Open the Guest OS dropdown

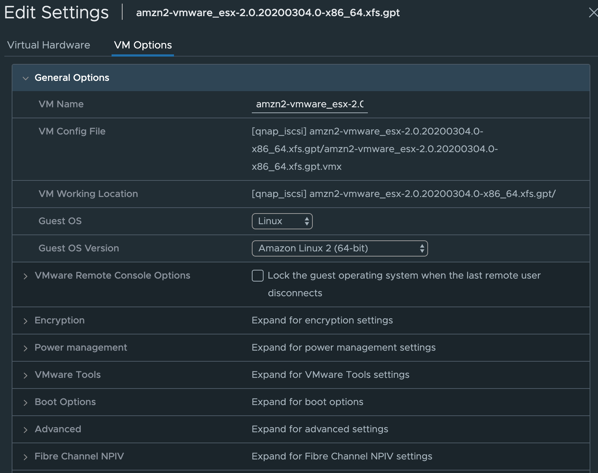click(282, 221)
